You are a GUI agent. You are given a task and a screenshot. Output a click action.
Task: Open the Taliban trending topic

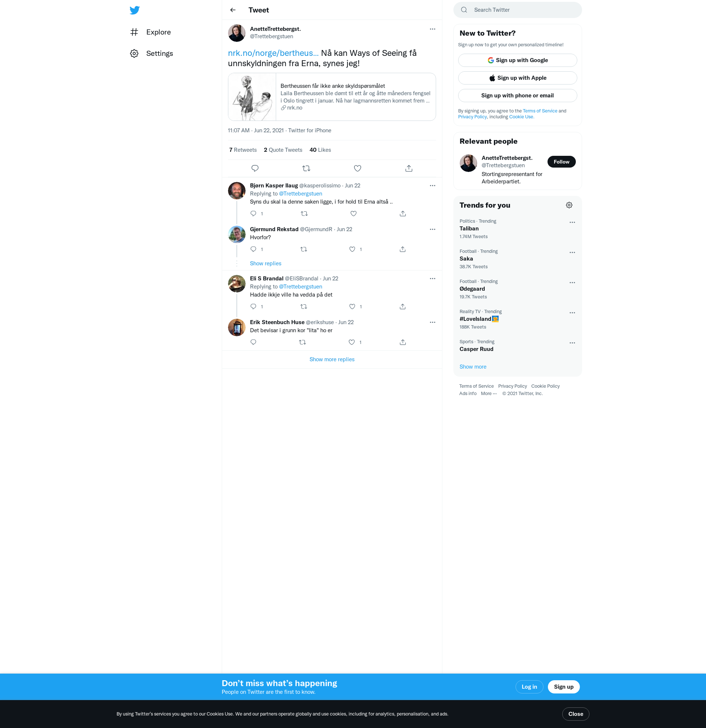517,229
